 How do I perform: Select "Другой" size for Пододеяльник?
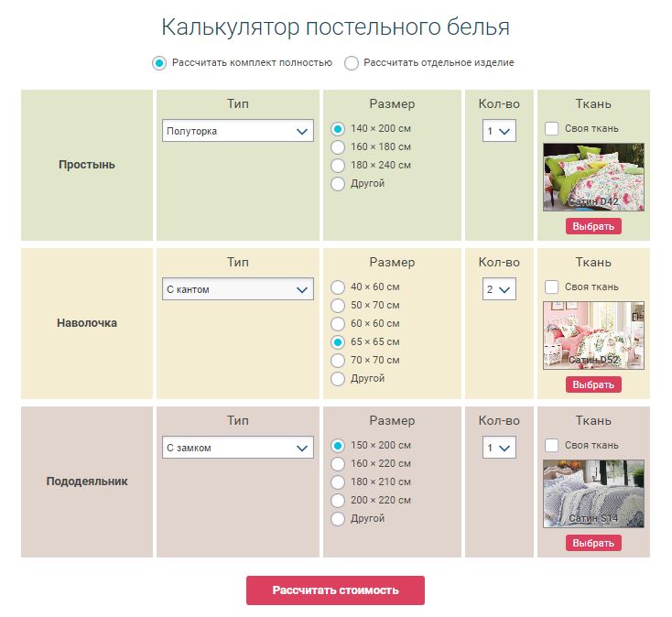338,518
